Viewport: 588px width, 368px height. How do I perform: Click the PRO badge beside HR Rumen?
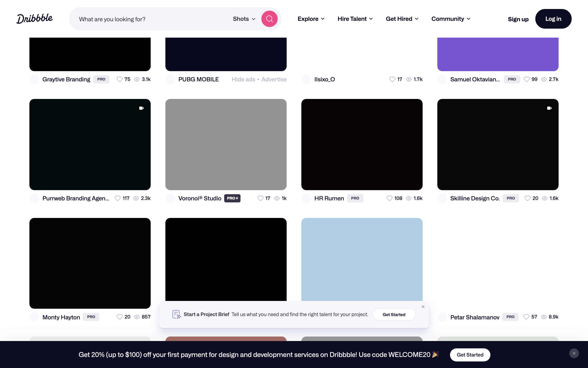click(355, 198)
